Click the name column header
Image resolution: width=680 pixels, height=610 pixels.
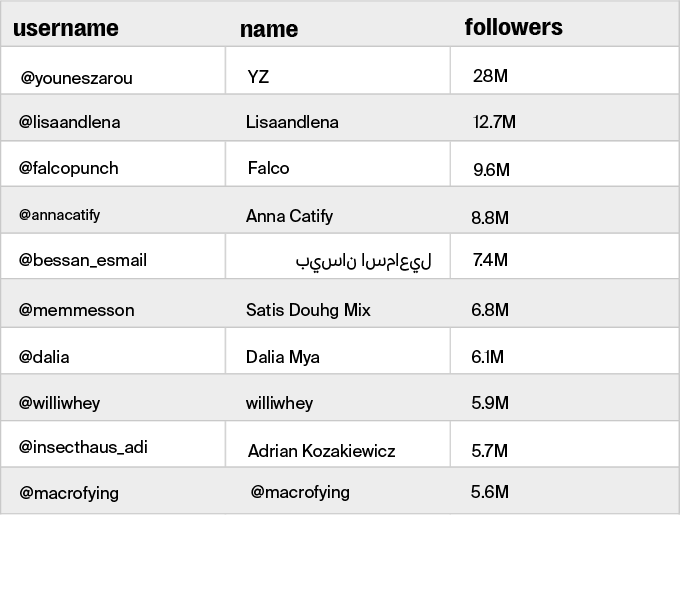tap(269, 29)
